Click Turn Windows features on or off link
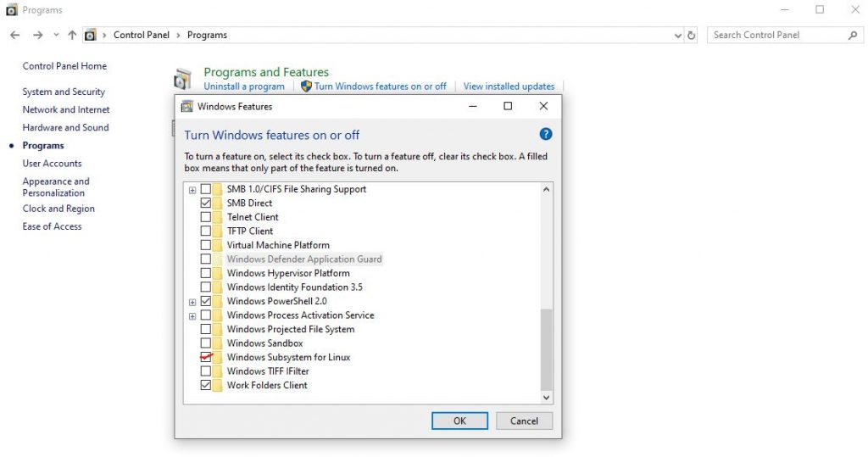The image size is (868, 457). click(381, 86)
